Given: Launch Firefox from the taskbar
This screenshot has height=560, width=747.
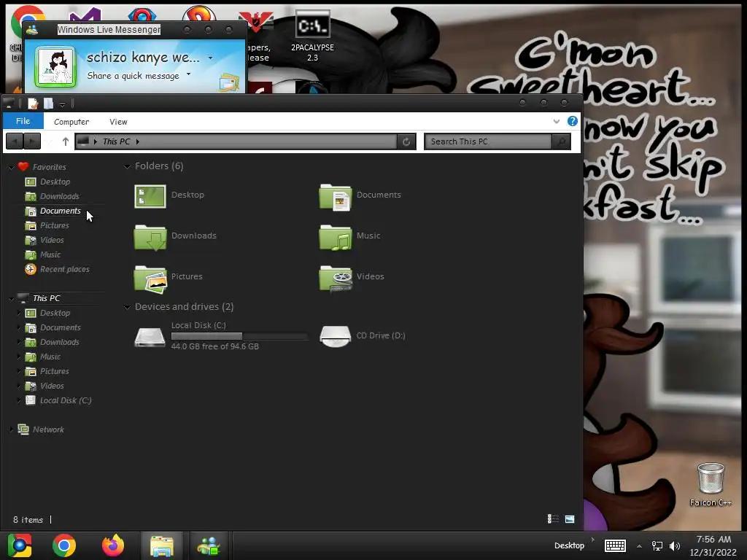Looking at the screenshot, I should coord(113,545).
